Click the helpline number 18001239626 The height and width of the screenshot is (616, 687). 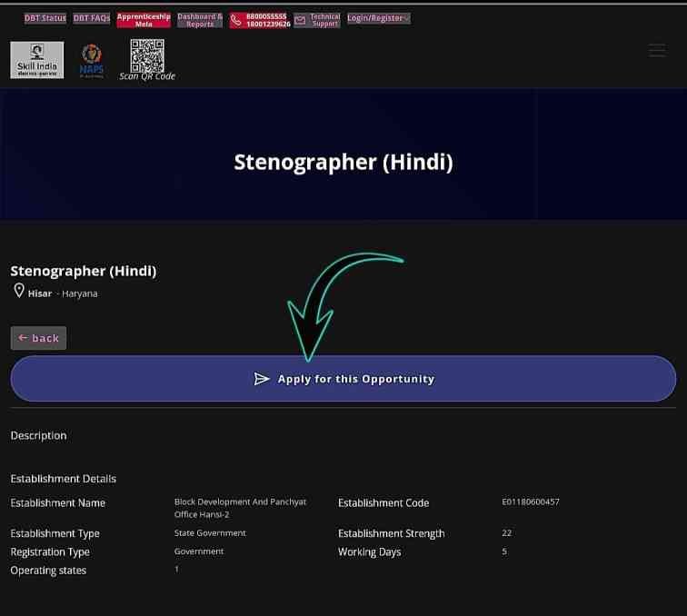point(268,25)
